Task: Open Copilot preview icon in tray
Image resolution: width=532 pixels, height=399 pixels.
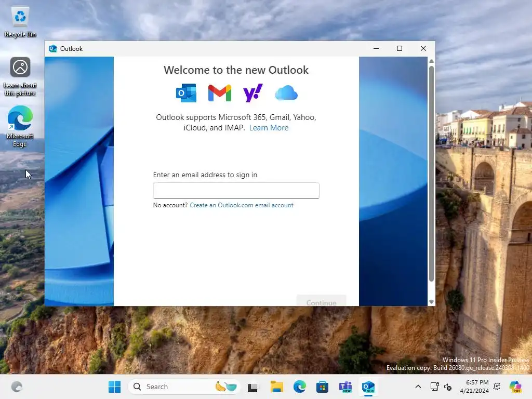Action: click(x=515, y=387)
